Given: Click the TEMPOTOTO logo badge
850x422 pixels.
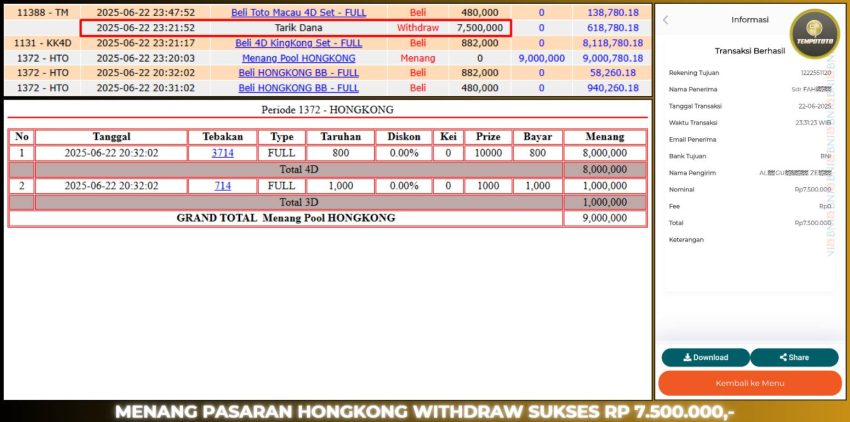Looking at the screenshot, I should 815,34.
